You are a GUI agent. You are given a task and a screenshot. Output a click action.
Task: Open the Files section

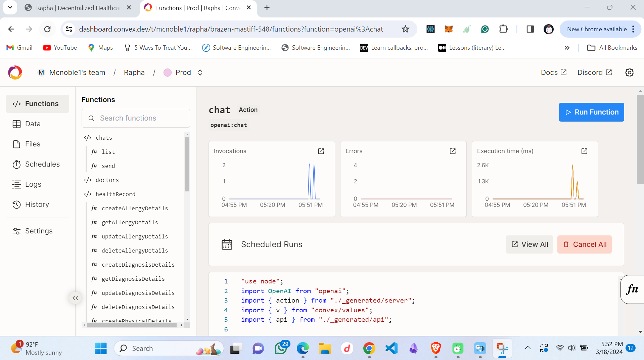pyautogui.click(x=32, y=144)
